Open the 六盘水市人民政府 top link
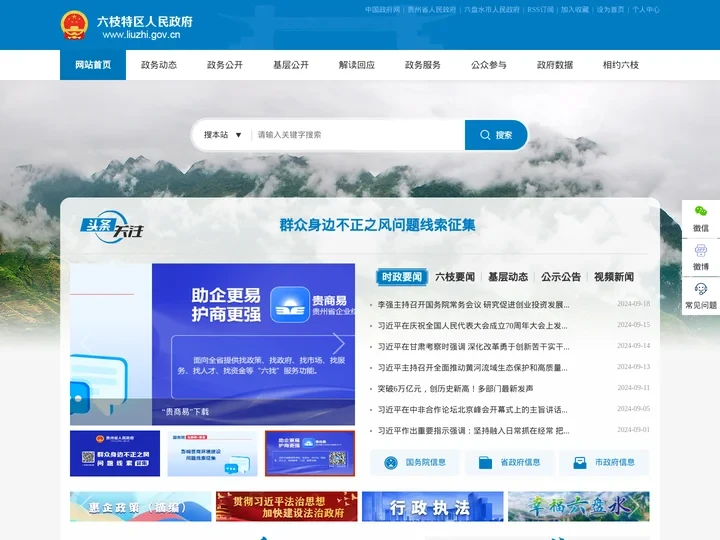 492,9
